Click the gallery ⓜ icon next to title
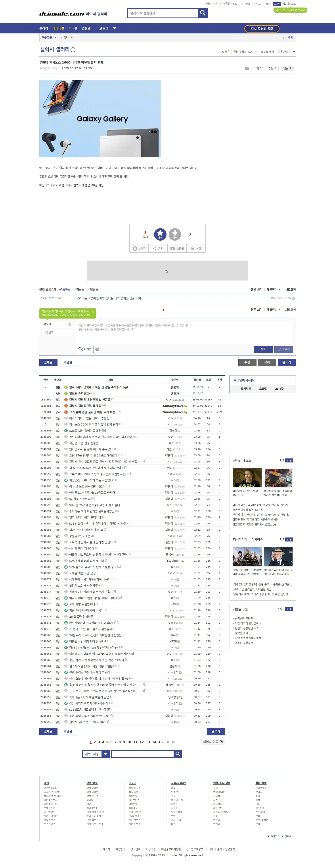 (x=73, y=50)
